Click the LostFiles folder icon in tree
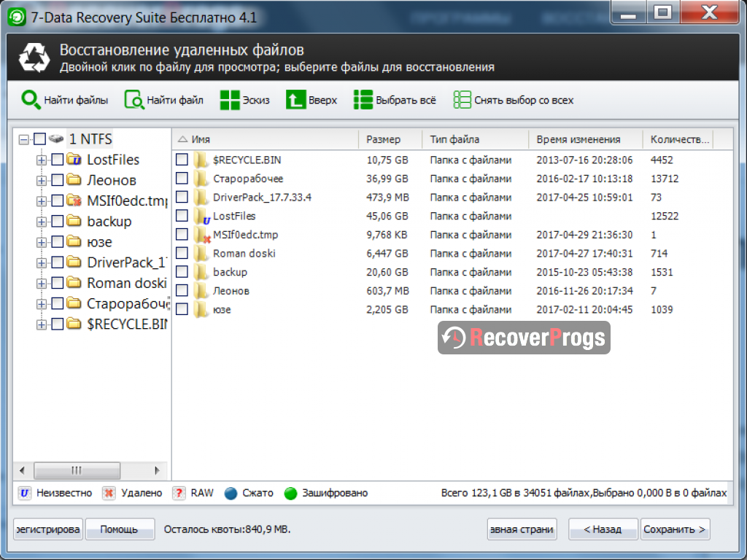Viewport: 747px width, 560px height. tap(74, 159)
